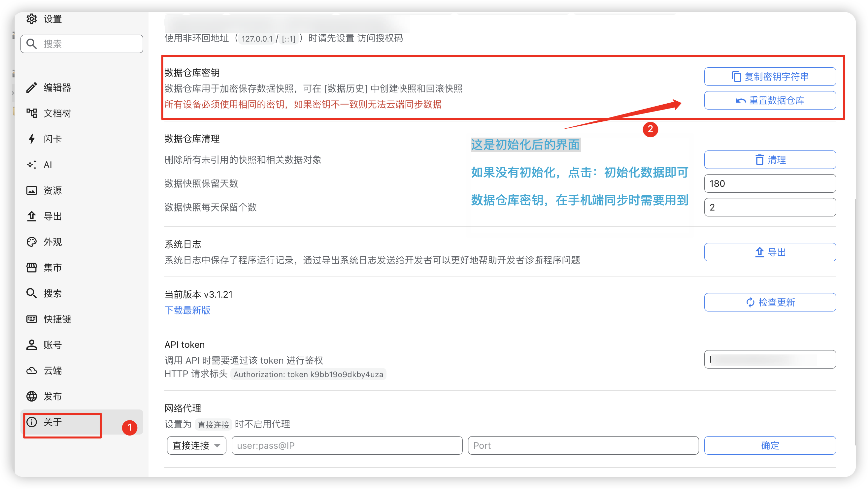Click the info icon for 关于
Screen dimensions: 868x489
(x=32, y=422)
